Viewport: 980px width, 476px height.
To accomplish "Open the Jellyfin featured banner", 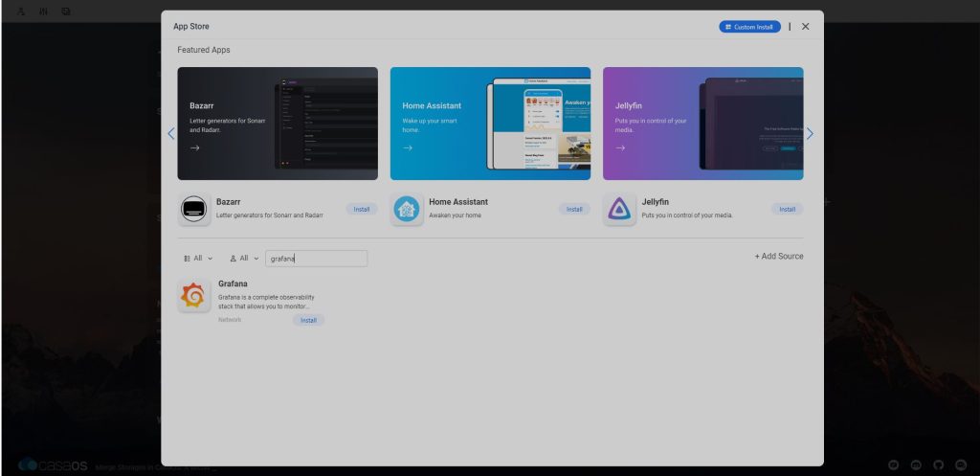I will [x=703, y=124].
